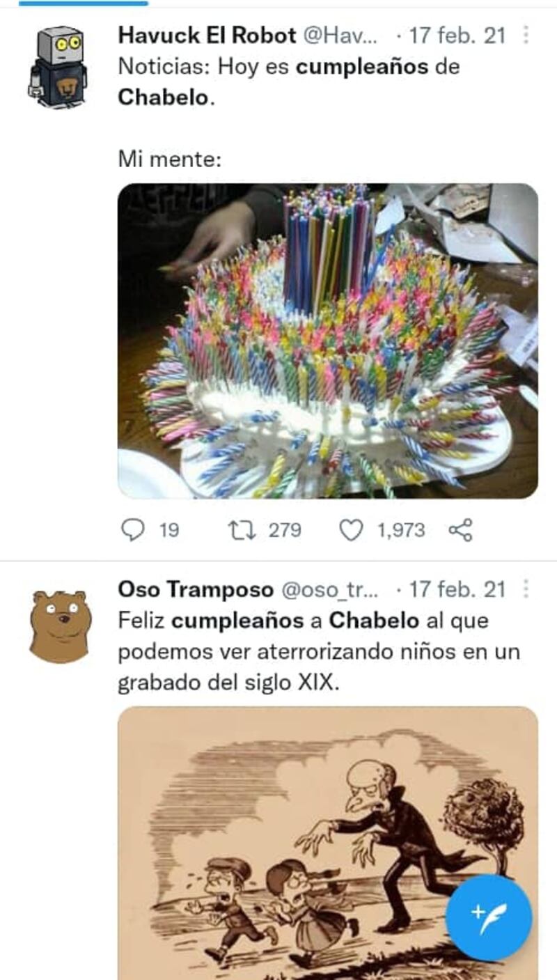Select the active tab indicator at top
The width and height of the screenshot is (557, 980).
pyautogui.click(x=84, y=3)
